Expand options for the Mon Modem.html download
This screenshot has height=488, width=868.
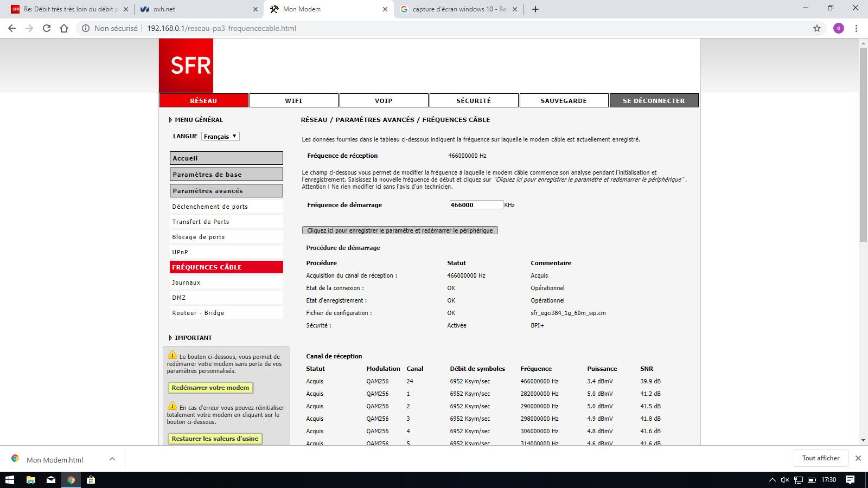click(x=112, y=459)
